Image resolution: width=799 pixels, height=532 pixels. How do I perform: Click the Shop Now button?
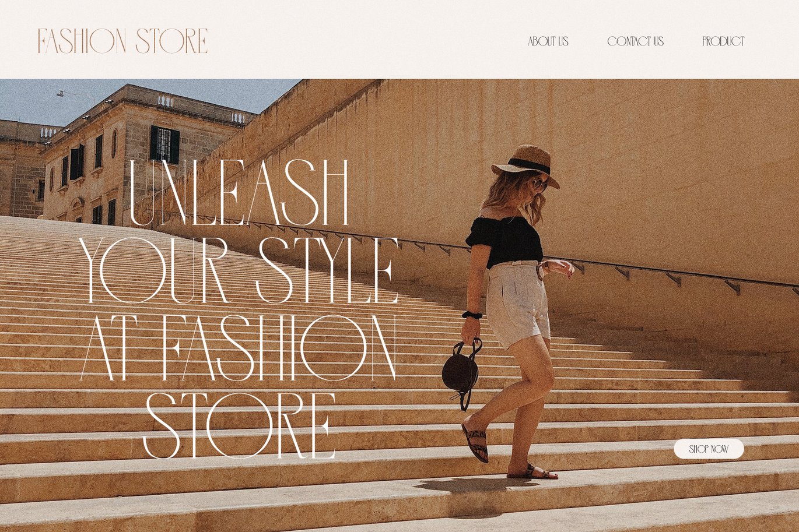(x=709, y=449)
